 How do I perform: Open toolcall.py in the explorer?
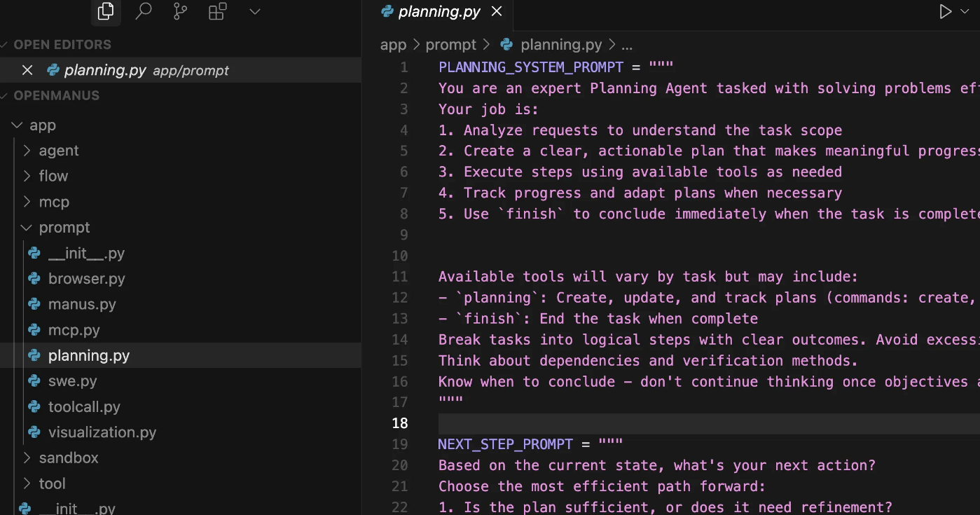(x=84, y=407)
